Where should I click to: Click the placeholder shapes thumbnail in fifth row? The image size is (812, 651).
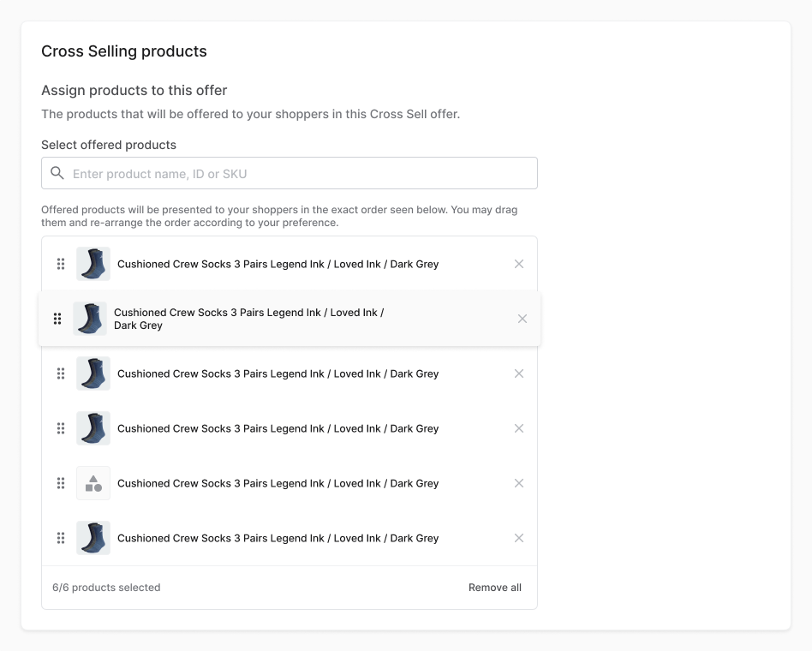[93, 483]
